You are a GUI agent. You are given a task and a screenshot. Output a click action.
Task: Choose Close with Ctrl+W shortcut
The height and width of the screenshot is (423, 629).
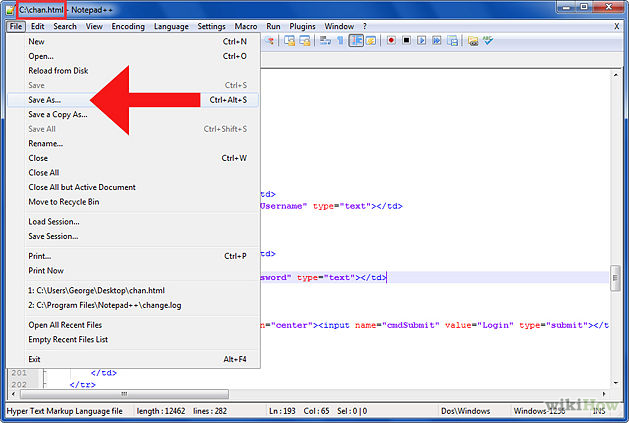click(133, 158)
